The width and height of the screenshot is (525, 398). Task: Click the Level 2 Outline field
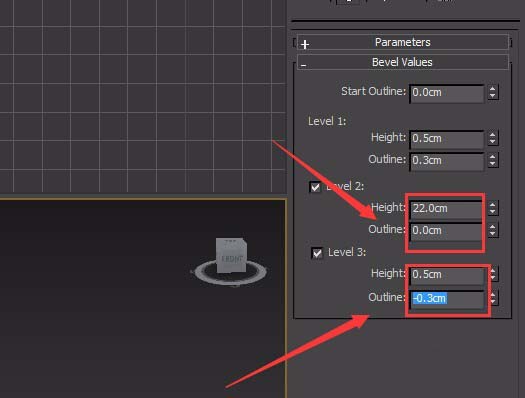[x=447, y=231]
